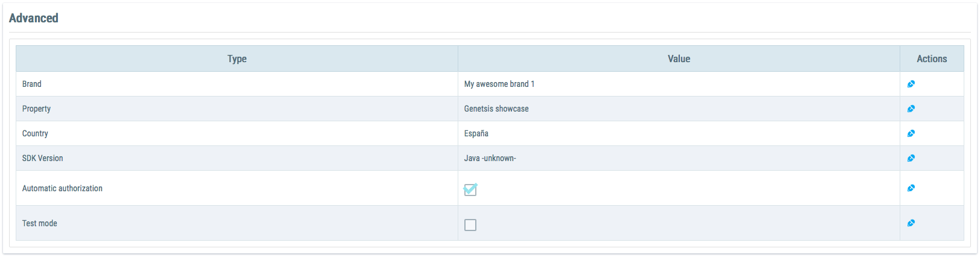980x257 pixels.
Task: Click the Actions column header
Action: (x=932, y=59)
